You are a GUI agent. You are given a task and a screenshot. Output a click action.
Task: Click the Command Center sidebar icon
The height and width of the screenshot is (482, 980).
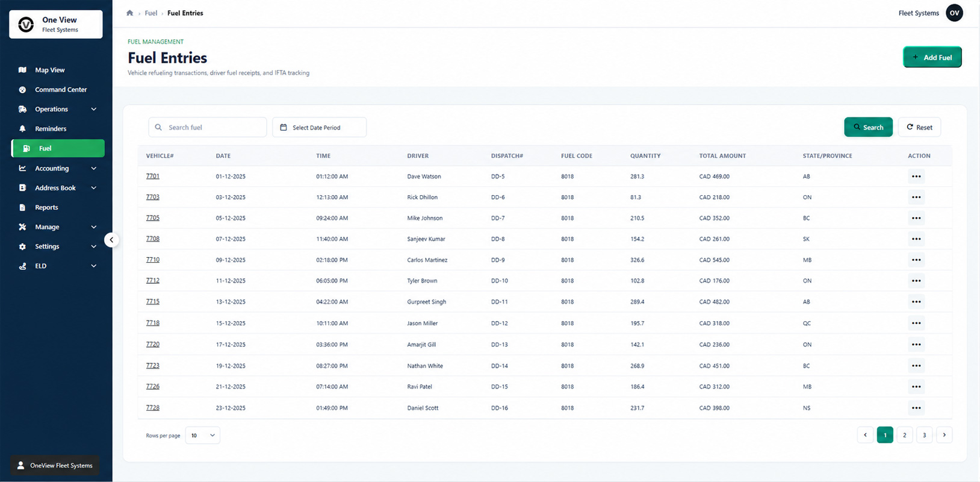click(22, 90)
